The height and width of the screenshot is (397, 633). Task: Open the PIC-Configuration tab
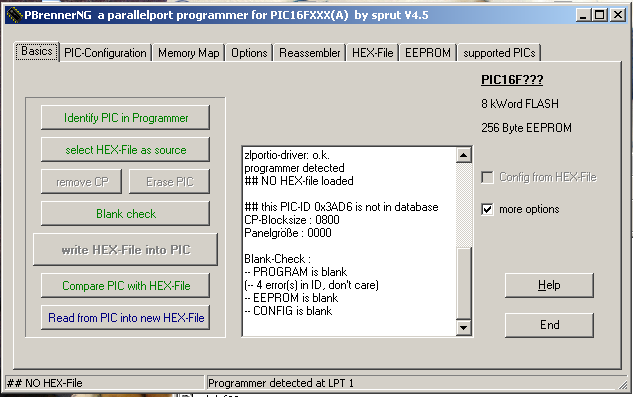(x=105, y=53)
